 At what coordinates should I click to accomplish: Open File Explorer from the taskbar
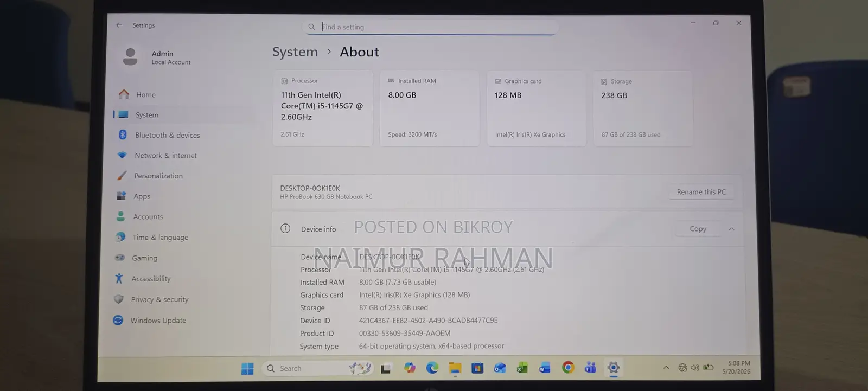click(455, 368)
